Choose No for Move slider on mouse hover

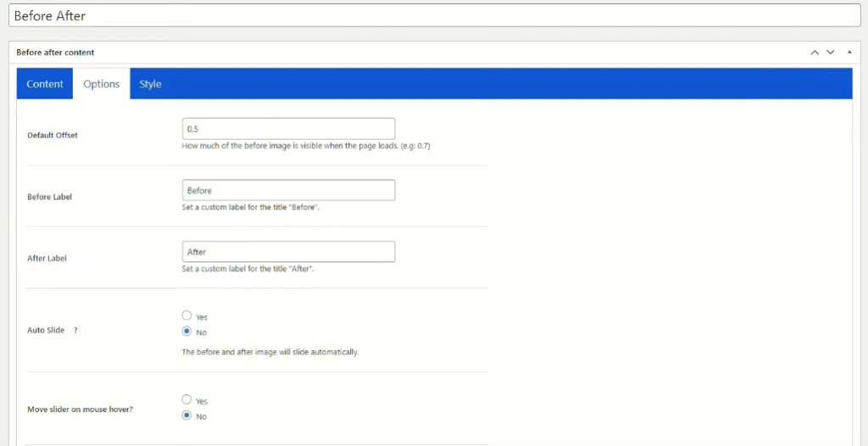(186, 415)
